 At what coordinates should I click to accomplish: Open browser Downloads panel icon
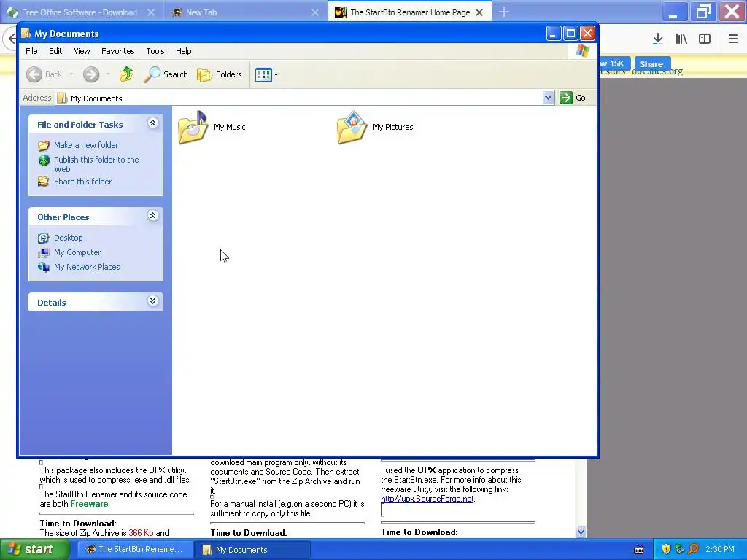pos(658,39)
